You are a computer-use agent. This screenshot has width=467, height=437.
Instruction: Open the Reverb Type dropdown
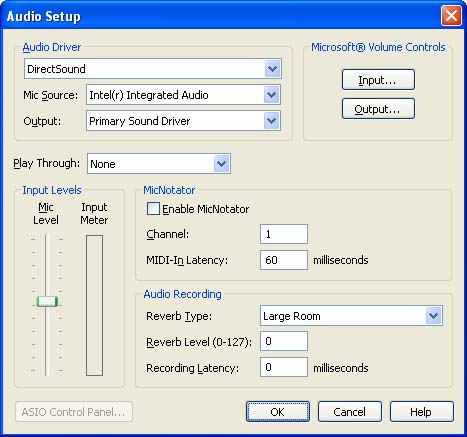(x=351, y=316)
